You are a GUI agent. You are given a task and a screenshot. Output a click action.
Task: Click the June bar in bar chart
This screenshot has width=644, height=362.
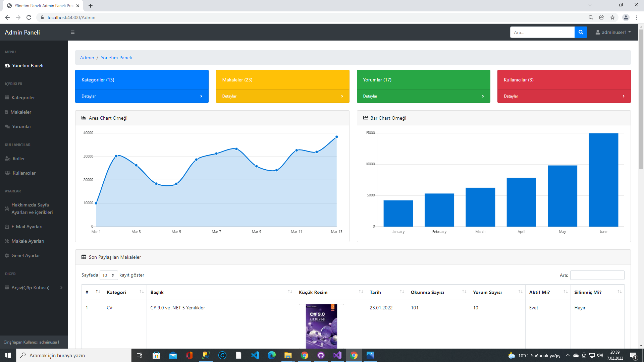coord(603,180)
